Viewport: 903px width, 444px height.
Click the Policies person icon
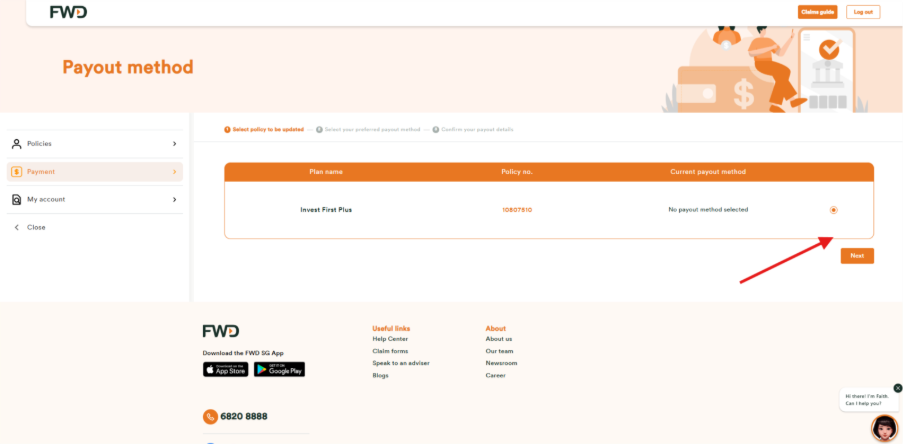click(x=16, y=144)
